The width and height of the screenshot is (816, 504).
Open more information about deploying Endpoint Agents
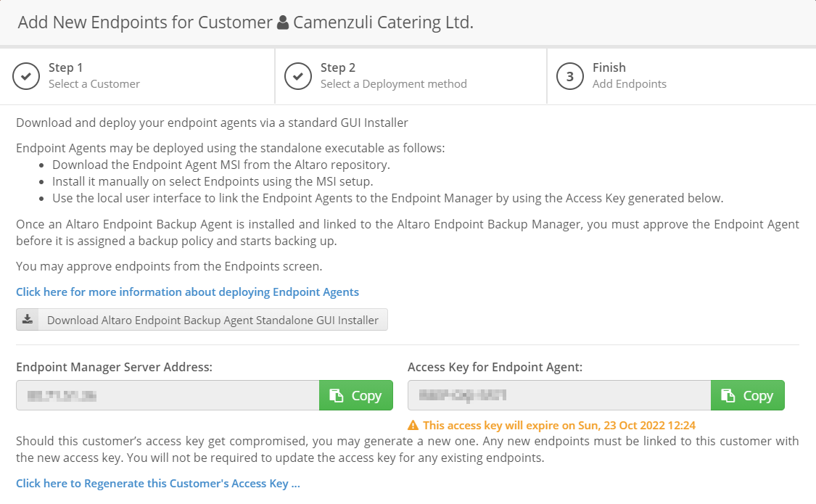tap(187, 292)
